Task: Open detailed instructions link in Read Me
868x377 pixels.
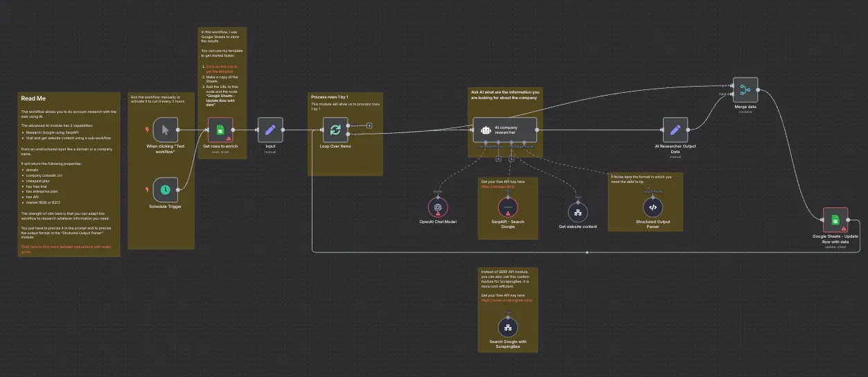Action: tap(65, 248)
